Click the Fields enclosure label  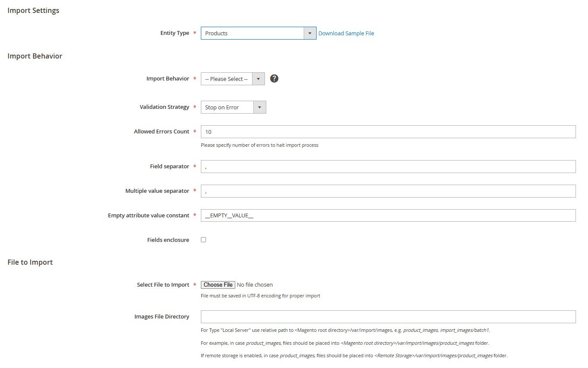click(x=168, y=240)
